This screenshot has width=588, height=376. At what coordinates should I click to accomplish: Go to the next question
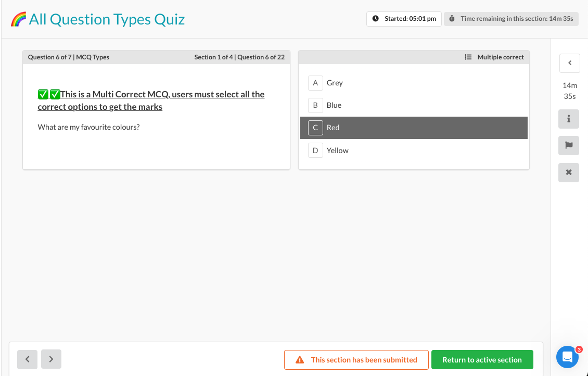tap(51, 359)
